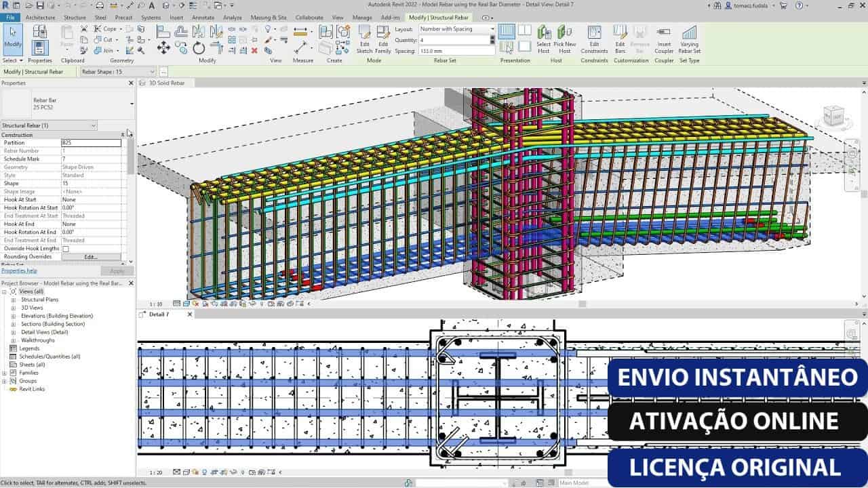Click the Apply button in Properties

[x=117, y=270]
